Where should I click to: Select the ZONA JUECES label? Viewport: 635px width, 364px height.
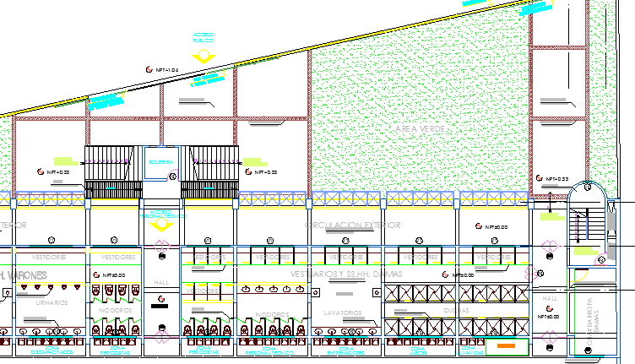[x=416, y=350]
